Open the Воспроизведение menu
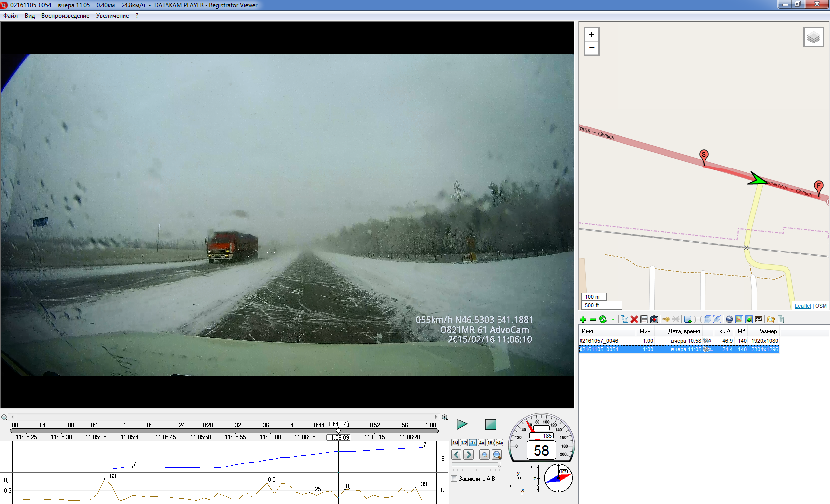 [x=65, y=16]
